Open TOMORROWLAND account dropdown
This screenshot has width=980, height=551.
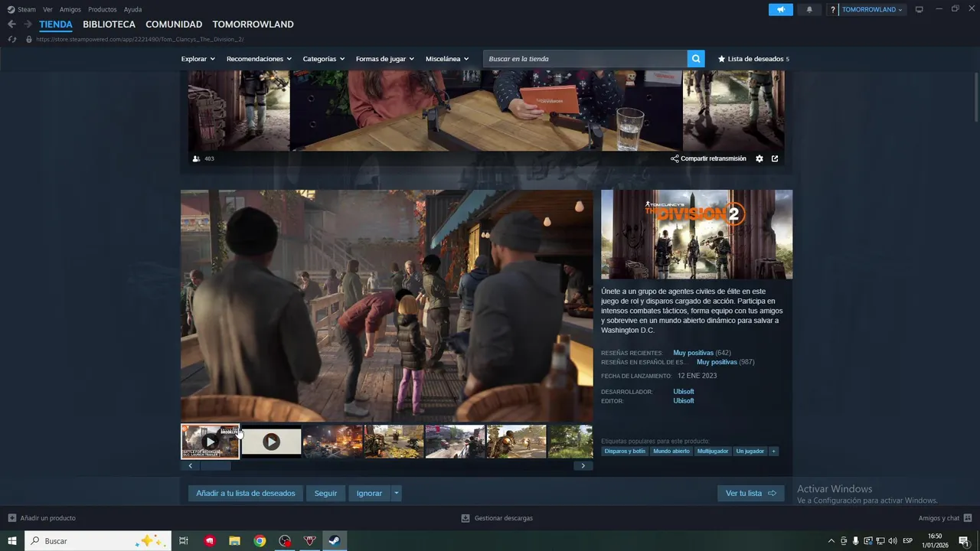tap(872, 10)
